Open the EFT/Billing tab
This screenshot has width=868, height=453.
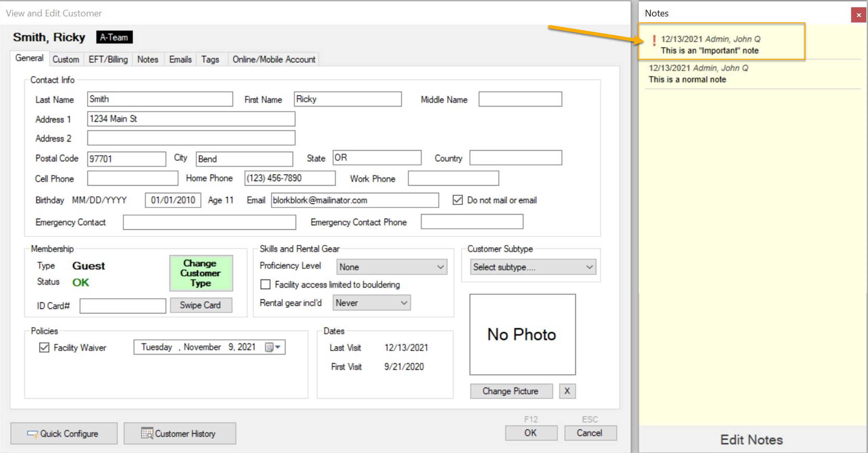point(108,59)
